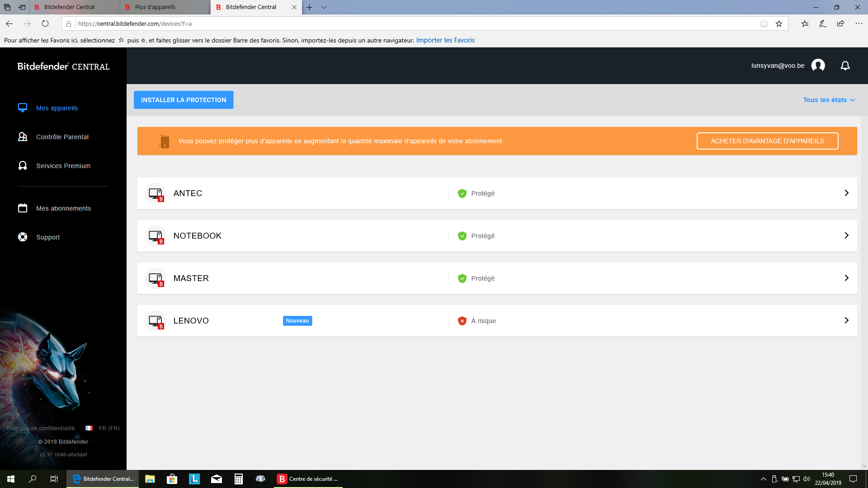The image size is (868, 488).
Task: Open Mes appareils in the sidebar
Action: click(57, 108)
